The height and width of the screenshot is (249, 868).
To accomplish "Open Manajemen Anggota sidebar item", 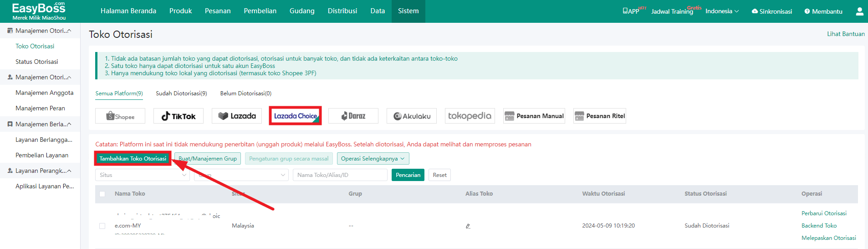I will click(45, 93).
